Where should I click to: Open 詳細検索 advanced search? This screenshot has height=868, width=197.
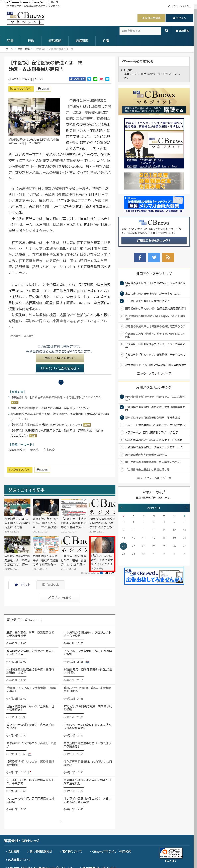(182, 31)
